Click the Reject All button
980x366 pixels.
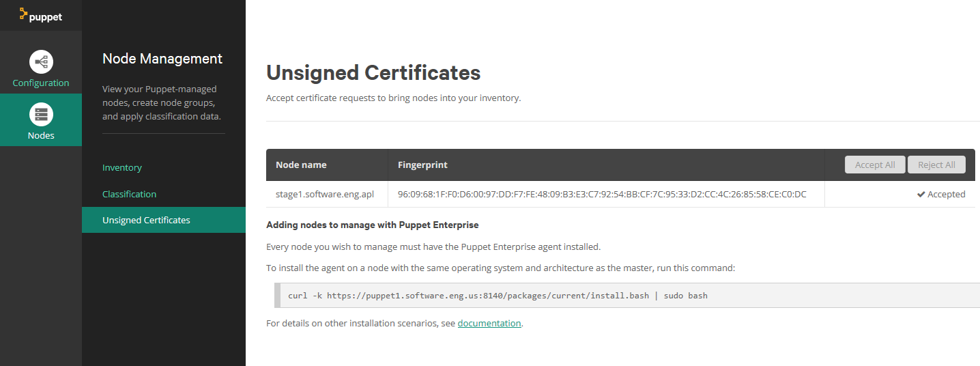[x=936, y=165]
